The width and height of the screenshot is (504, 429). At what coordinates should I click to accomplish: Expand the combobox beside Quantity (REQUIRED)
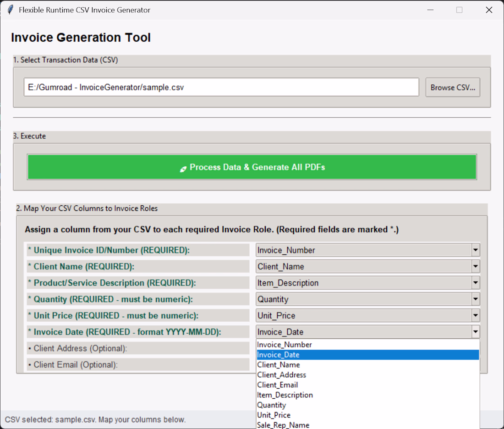pyautogui.click(x=475, y=299)
